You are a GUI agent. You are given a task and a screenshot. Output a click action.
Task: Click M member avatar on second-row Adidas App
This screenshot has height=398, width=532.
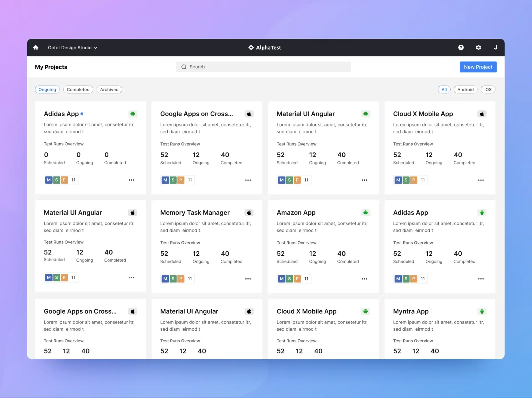(398, 279)
